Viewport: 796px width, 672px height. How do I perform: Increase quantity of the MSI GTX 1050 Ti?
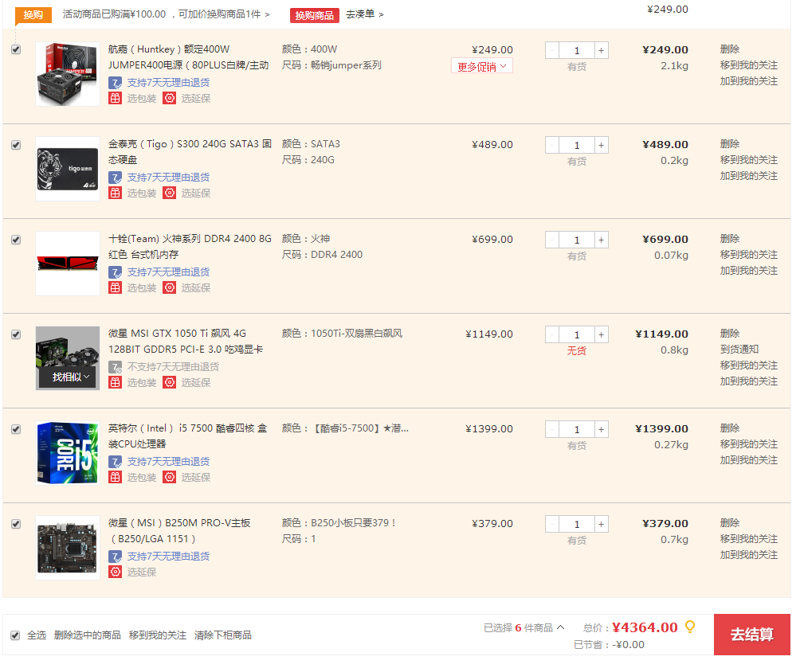click(601, 334)
